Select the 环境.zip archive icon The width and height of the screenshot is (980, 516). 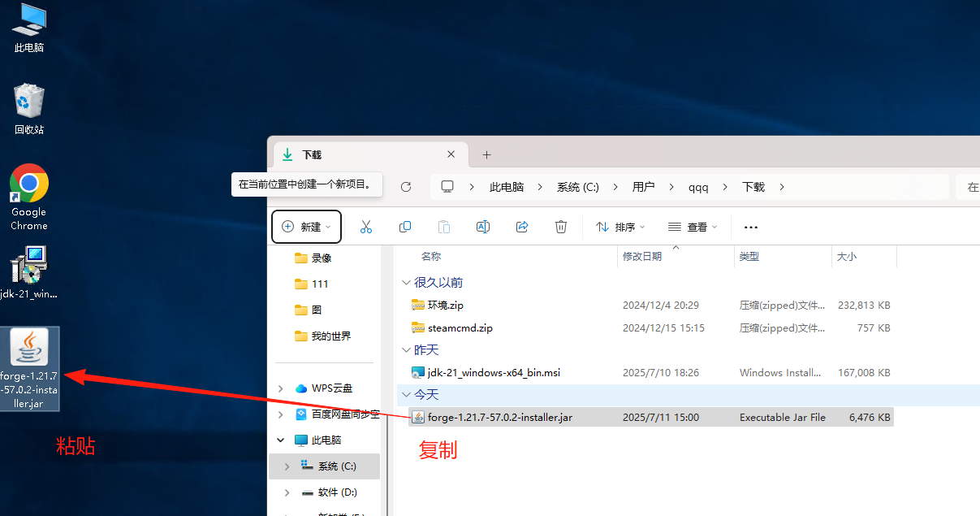[418, 305]
